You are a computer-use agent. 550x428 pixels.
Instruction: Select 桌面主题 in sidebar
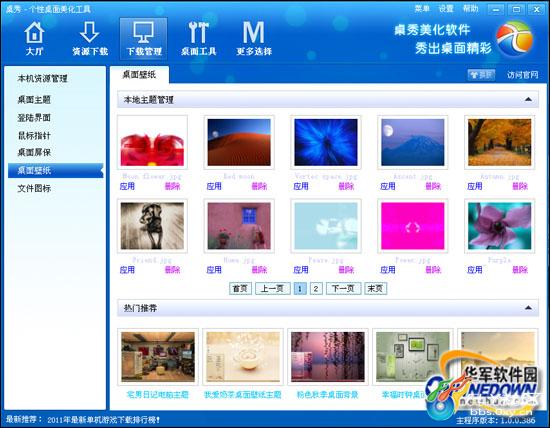(34, 100)
